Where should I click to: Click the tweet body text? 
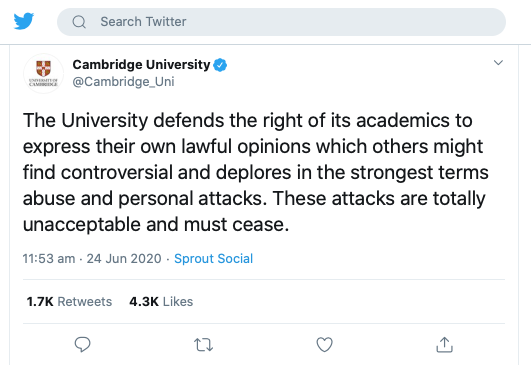point(256,172)
